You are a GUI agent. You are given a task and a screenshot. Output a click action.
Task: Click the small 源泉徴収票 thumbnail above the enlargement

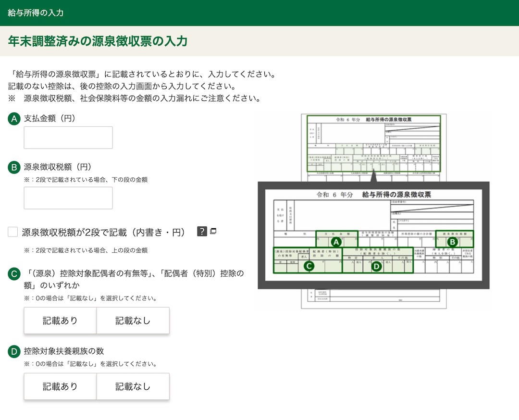pyautogui.click(x=374, y=143)
